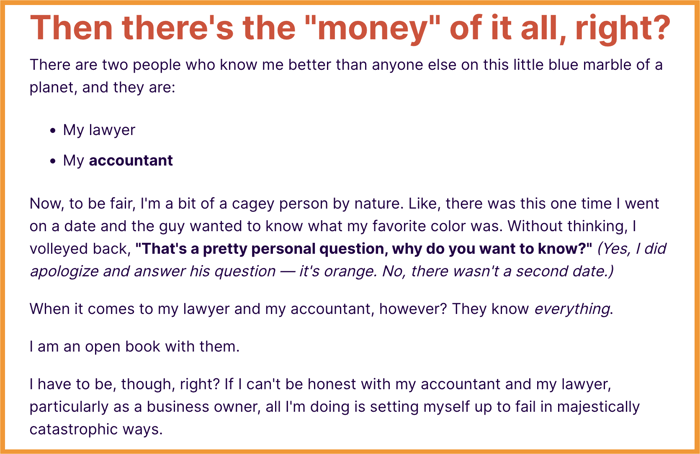This screenshot has width=700, height=454.
Task: Click the sentence "I am an open book with them."
Action: pyautogui.click(x=134, y=346)
